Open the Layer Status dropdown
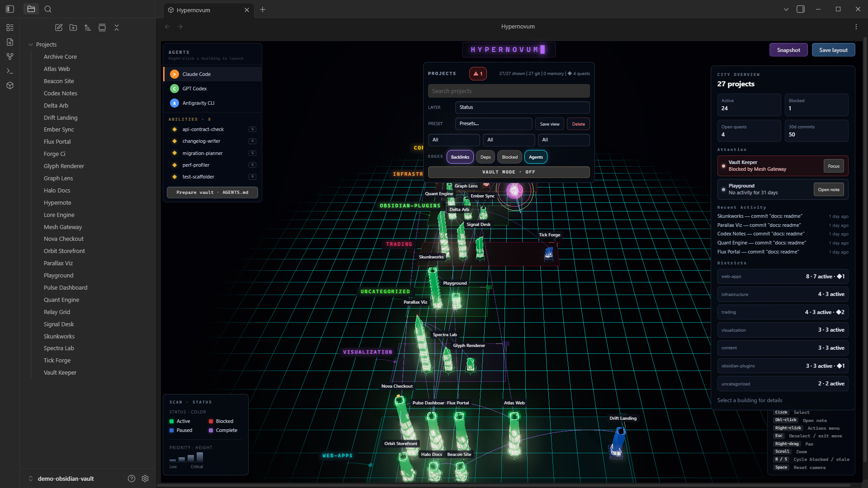Image resolution: width=868 pixels, height=488 pixels. [x=522, y=107]
